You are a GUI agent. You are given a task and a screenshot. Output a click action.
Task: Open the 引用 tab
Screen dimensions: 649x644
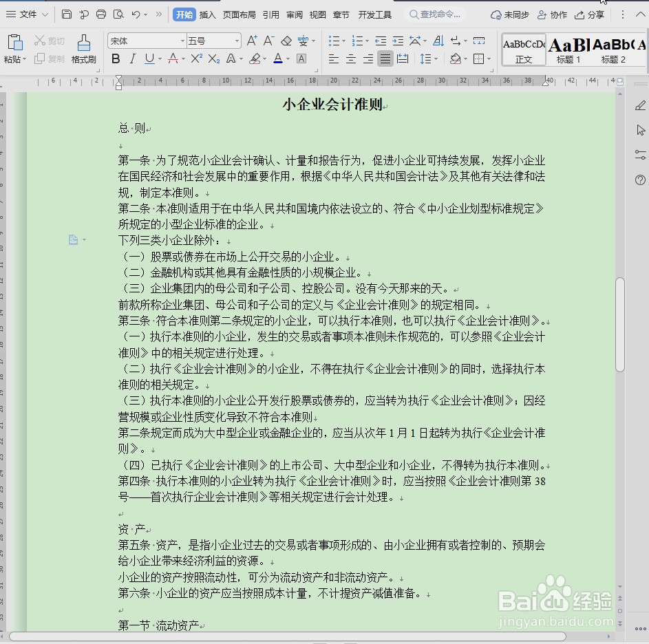[x=270, y=15]
